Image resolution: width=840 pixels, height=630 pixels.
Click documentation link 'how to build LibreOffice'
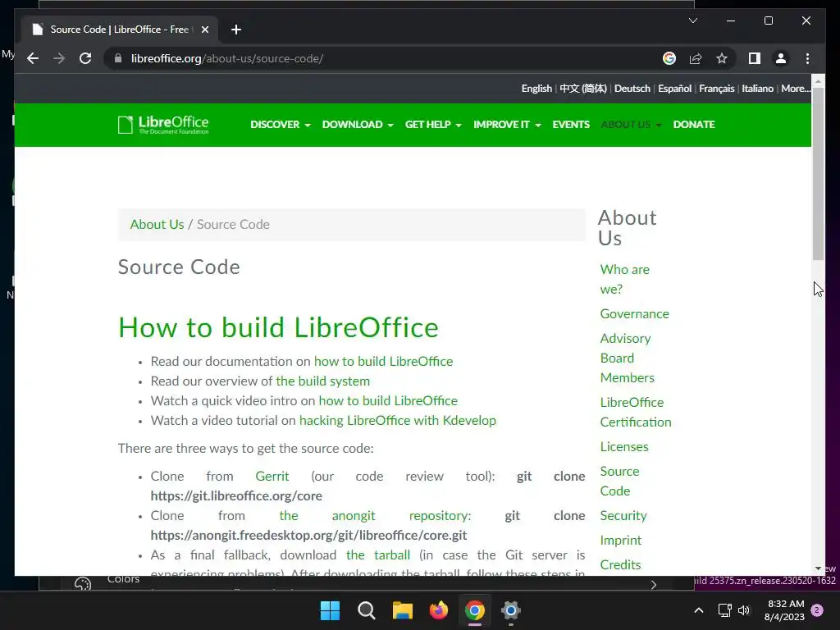[x=383, y=362]
